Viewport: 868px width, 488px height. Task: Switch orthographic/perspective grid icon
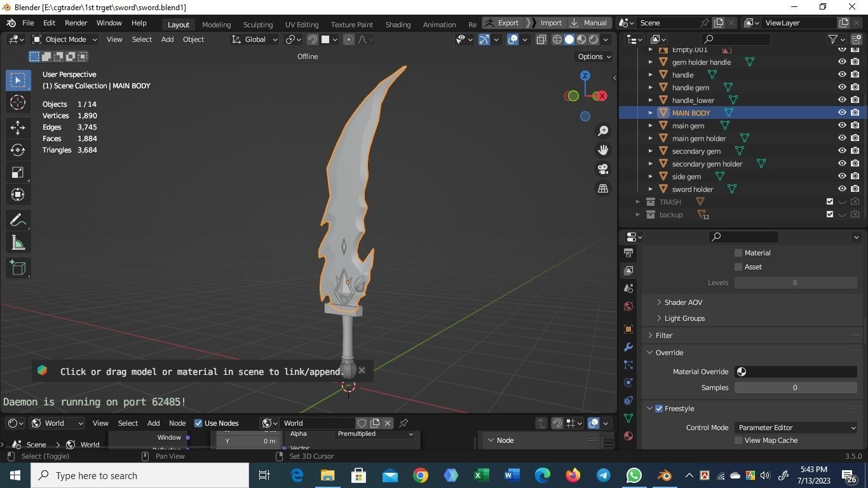(602, 188)
